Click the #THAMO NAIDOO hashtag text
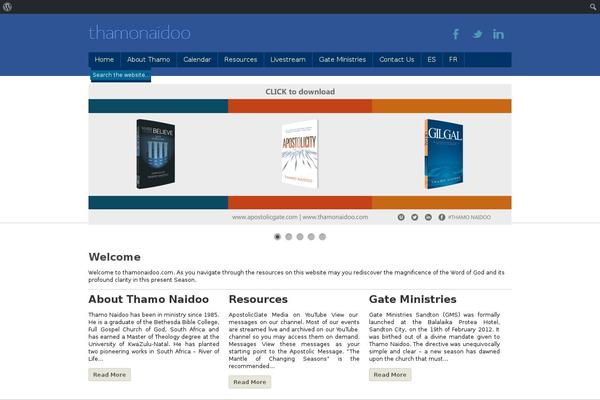Viewport: 600px width, 400px height. pos(470,217)
